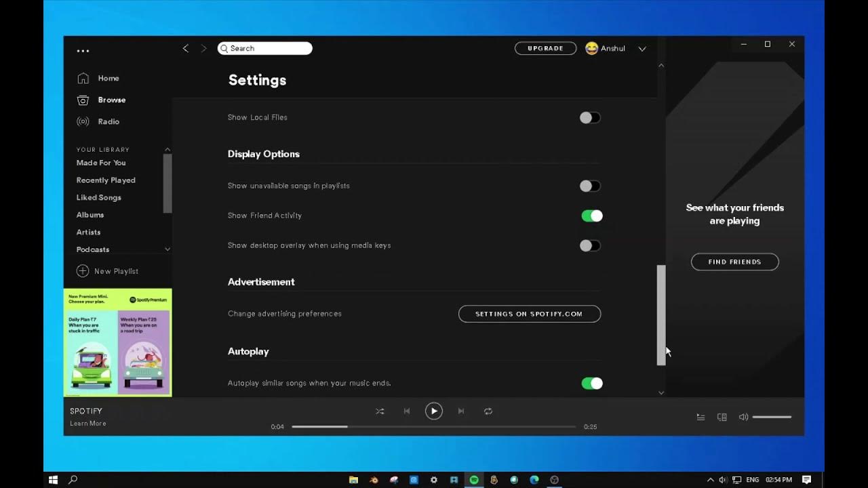This screenshot has height=488, width=868.
Task: Open ENG language indicator
Action: point(752,480)
